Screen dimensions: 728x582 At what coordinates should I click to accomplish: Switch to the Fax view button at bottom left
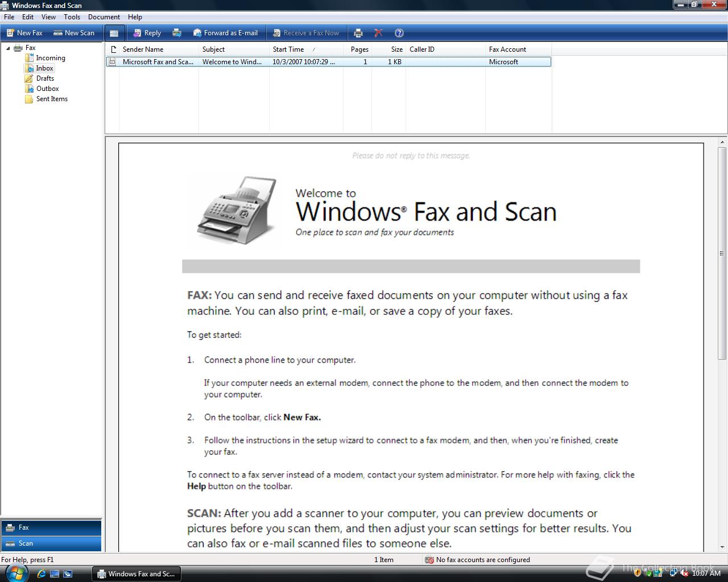[x=51, y=527]
